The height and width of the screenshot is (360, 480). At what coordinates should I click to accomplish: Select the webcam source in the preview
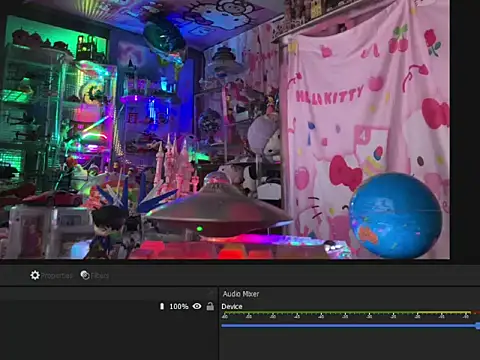(225, 129)
